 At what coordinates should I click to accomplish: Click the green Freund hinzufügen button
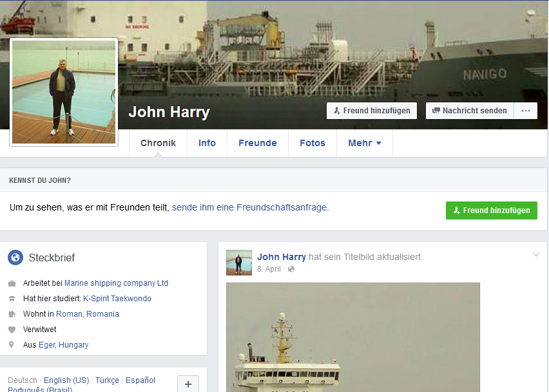pos(492,210)
